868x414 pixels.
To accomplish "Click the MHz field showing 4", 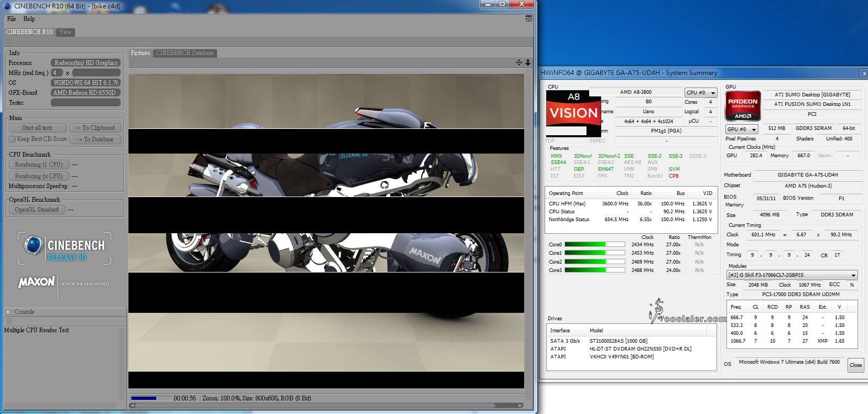I will [57, 73].
